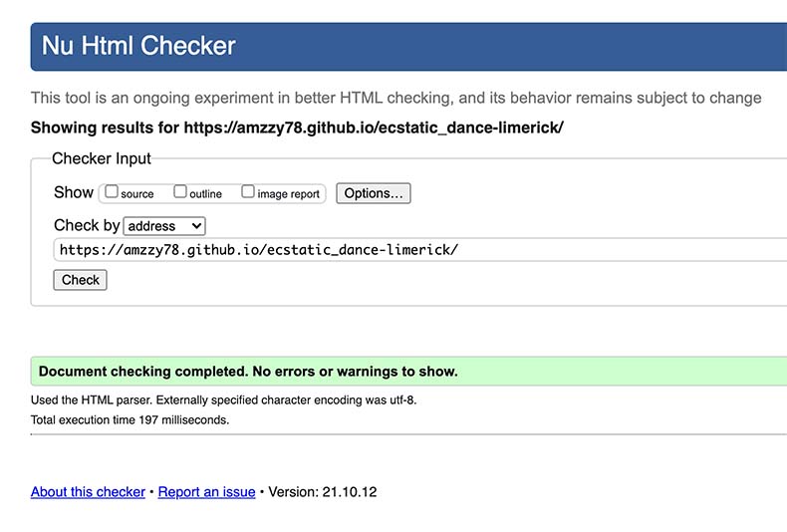Enable the source checkbox
This screenshot has width=787, height=532.
tap(112, 191)
